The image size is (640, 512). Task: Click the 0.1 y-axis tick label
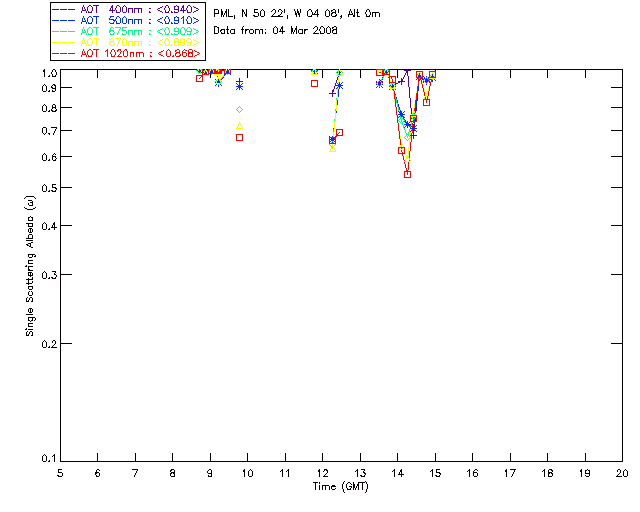(49, 459)
